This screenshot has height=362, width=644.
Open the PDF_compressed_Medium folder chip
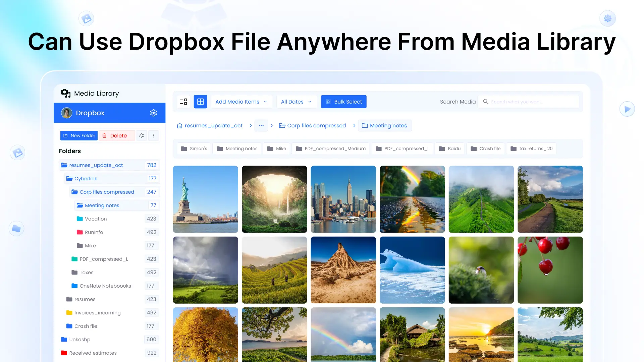pos(331,148)
